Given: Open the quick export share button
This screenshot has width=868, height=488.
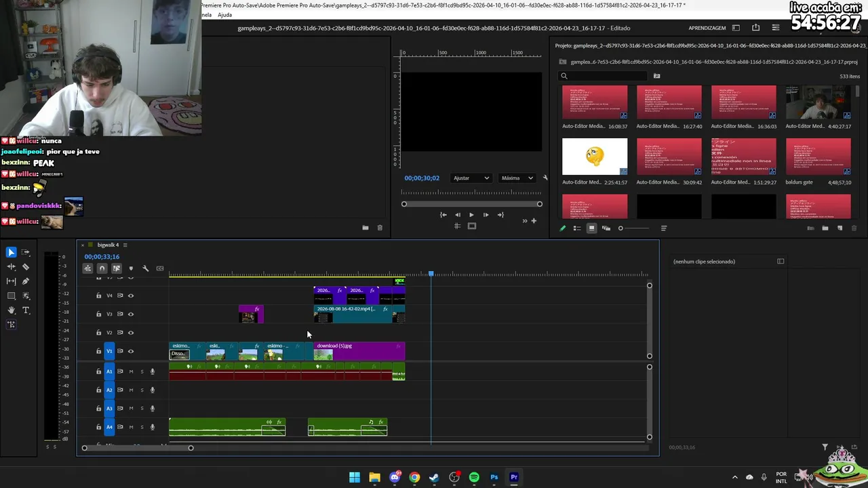Looking at the screenshot, I should point(755,28).
